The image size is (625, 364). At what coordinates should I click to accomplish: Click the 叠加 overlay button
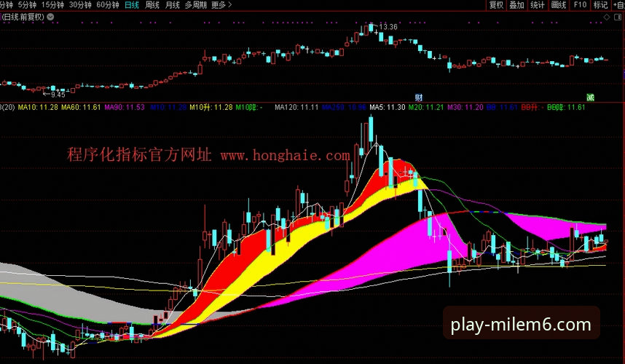point(517,5)
